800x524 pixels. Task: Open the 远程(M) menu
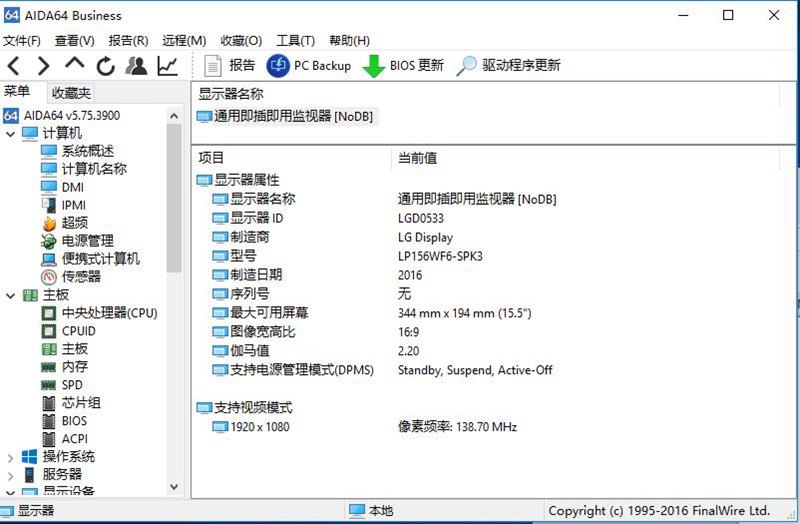184,40
